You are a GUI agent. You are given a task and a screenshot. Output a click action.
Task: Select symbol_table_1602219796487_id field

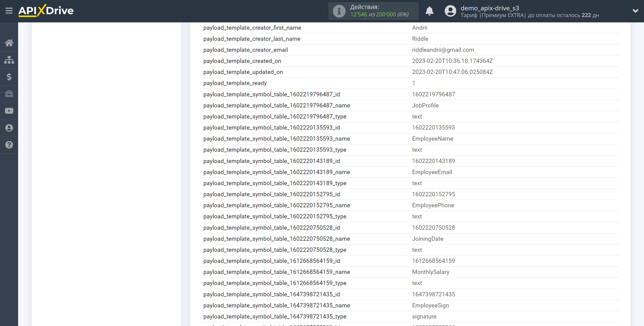point(272,94)
